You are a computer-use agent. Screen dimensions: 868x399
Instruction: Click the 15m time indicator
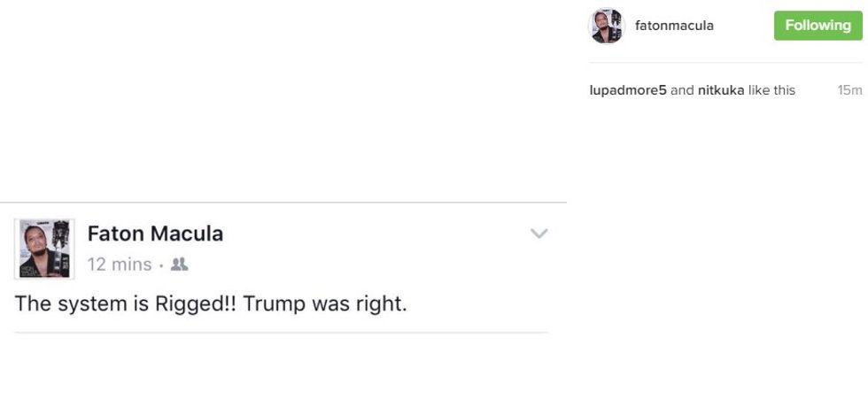coord(849,90)
